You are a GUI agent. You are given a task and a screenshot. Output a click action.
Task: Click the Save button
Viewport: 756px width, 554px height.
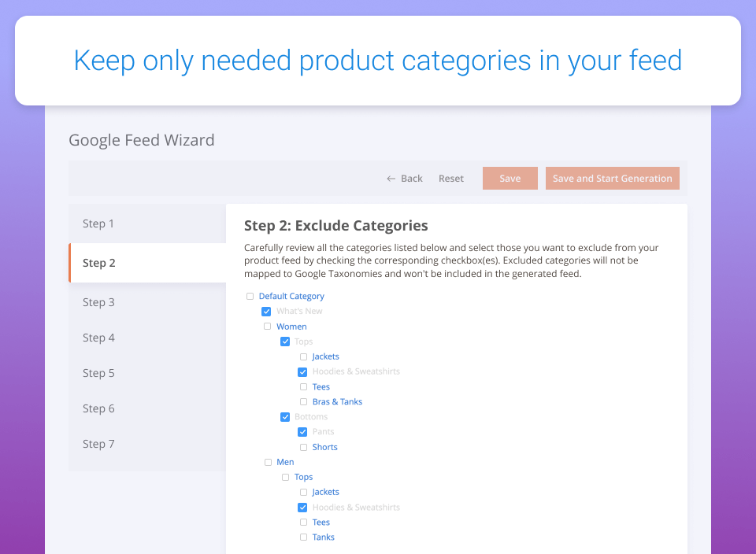pos(510,179)
